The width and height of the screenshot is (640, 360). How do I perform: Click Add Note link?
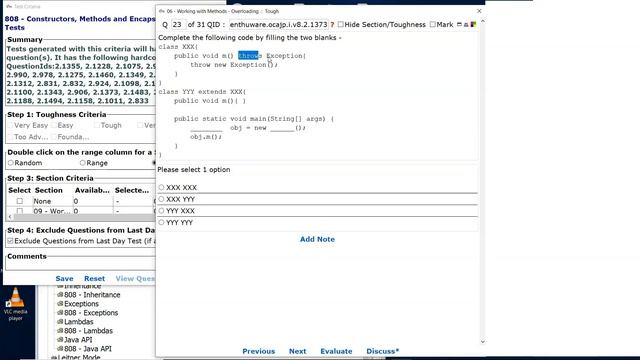point(317,239)
